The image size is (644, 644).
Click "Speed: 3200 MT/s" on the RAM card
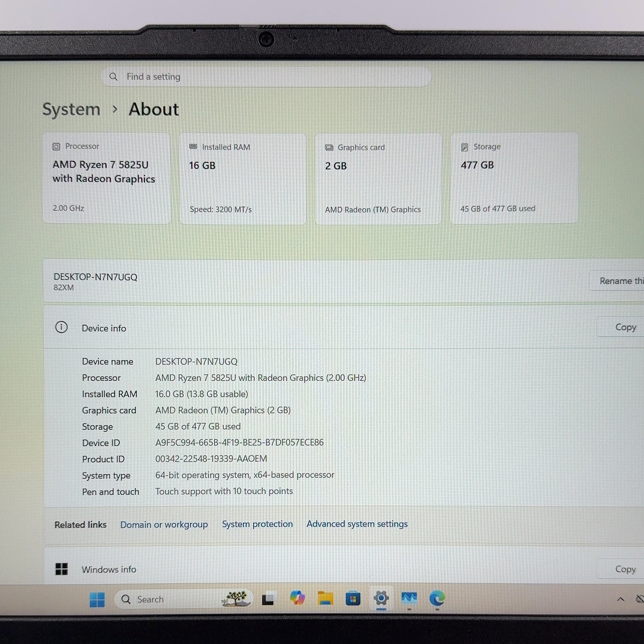point(221,210)
